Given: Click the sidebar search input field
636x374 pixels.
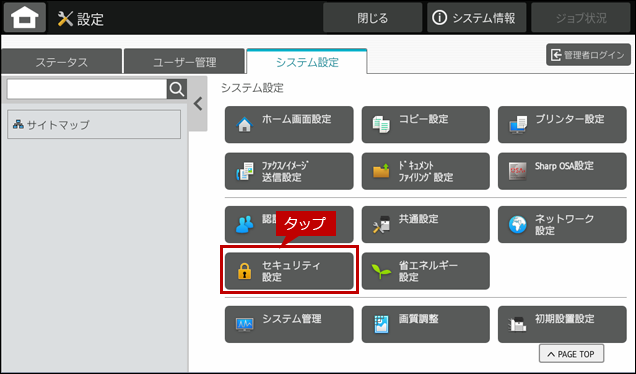Looking at the screenshot, I should 87,89.
